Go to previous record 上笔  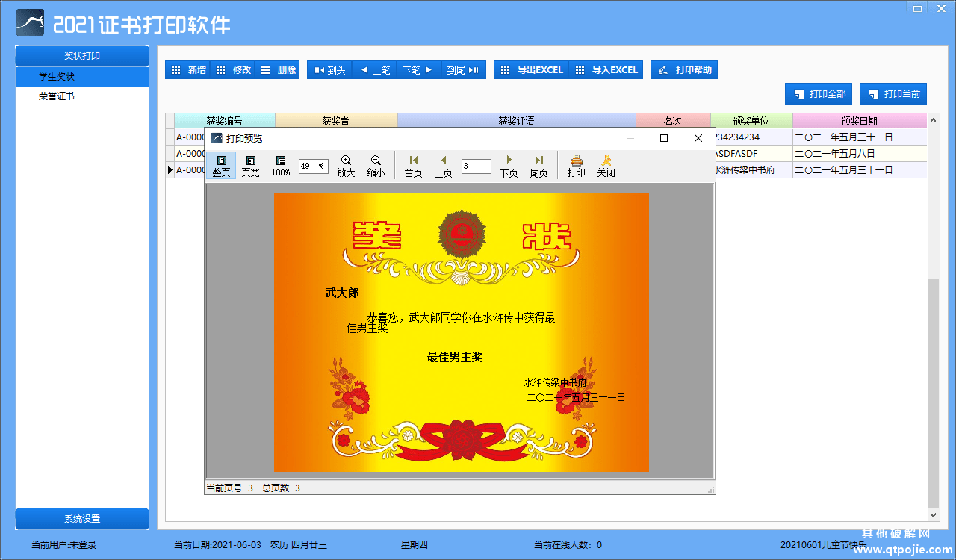374,70
